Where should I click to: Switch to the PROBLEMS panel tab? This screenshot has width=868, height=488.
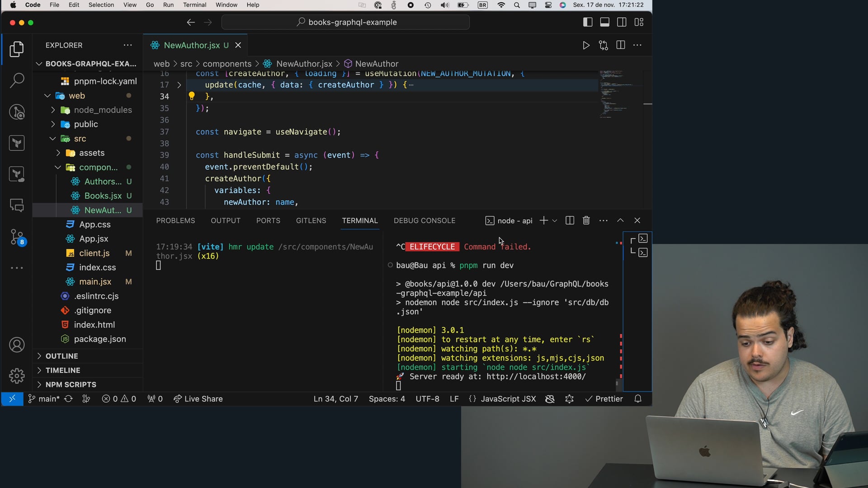[x=175, y=221]
